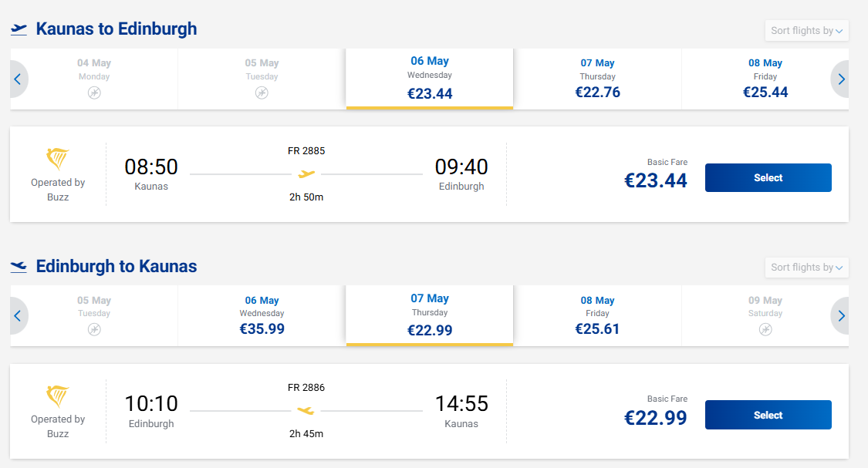Screen dimensions: 868x468
Task: Choose outbound 07 May Thursday €22.76 tab
Action: 597,79
